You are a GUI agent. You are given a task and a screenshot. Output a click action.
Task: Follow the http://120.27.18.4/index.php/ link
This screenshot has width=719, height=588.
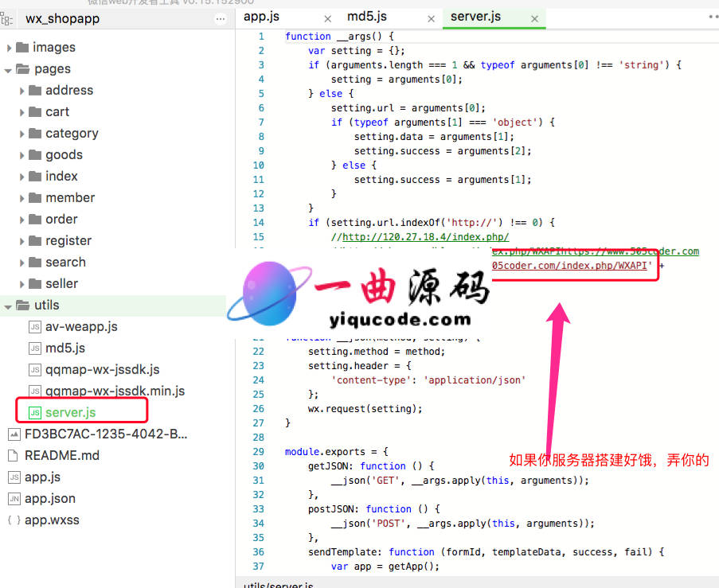(425, 237)
